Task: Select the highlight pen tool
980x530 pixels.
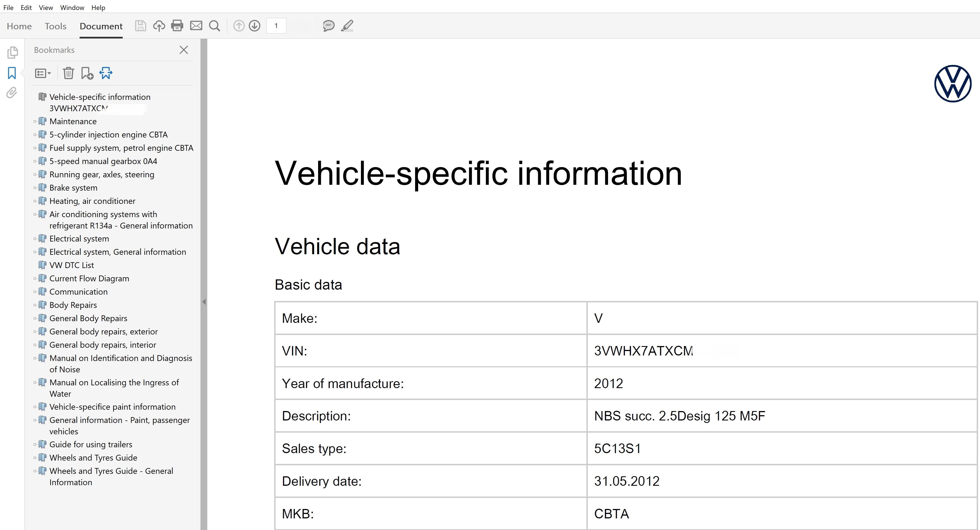Action: click(347, 26)
